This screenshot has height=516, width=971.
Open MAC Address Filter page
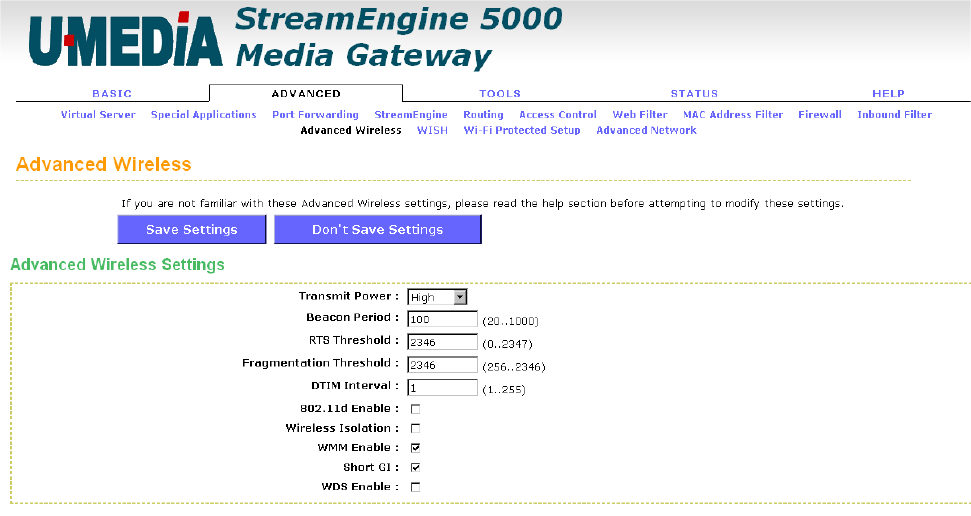pyautogui.click(x=733, y=115)
